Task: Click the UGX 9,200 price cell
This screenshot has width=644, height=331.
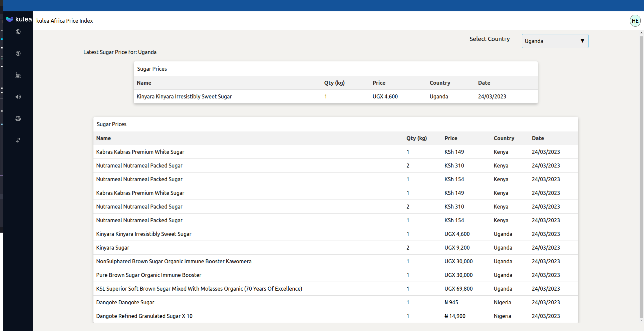Action: tap(457, 248)
